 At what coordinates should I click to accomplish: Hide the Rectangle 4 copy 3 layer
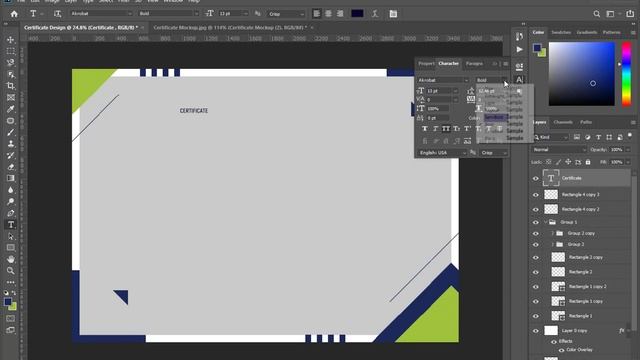[x=536, y=195]
